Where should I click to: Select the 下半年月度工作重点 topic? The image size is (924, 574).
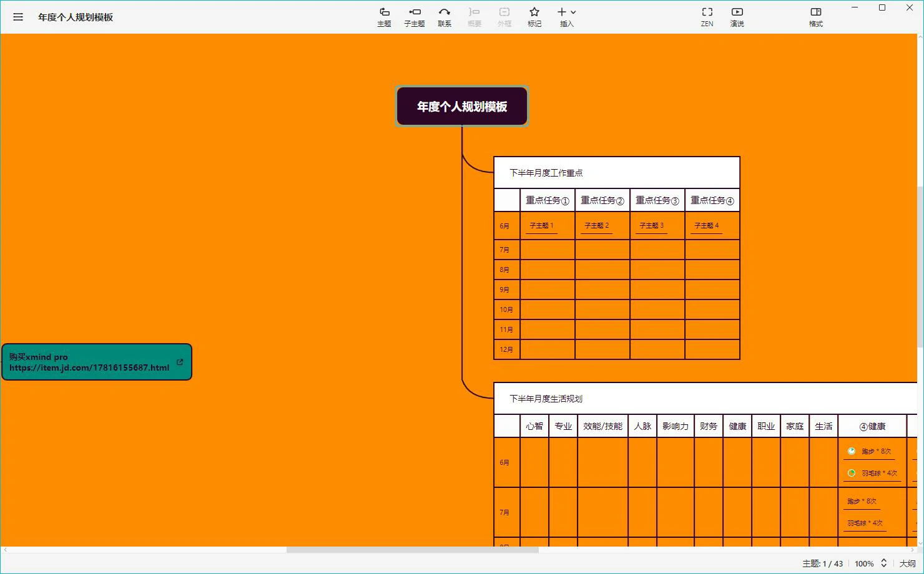617,173
